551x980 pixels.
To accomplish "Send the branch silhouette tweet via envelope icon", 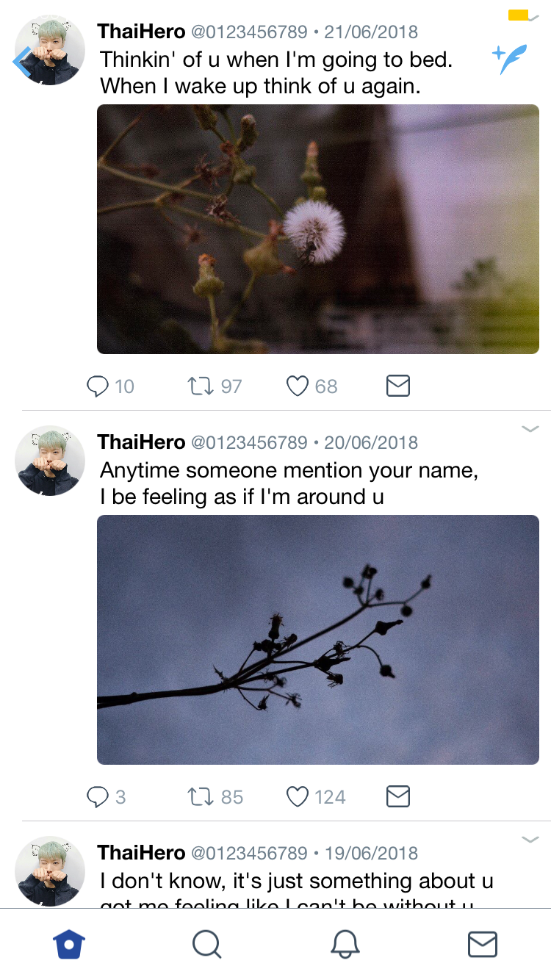I will 397,796.
